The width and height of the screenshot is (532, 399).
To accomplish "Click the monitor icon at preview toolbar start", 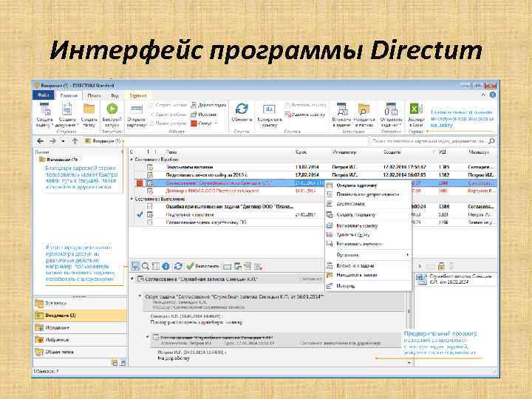I will click(x=135, y=266).
